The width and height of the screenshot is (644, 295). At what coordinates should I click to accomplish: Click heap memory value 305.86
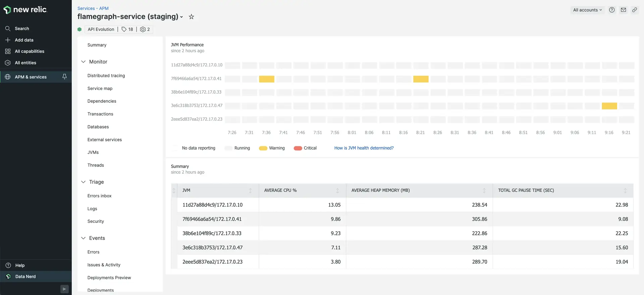(x=479, y=219)
